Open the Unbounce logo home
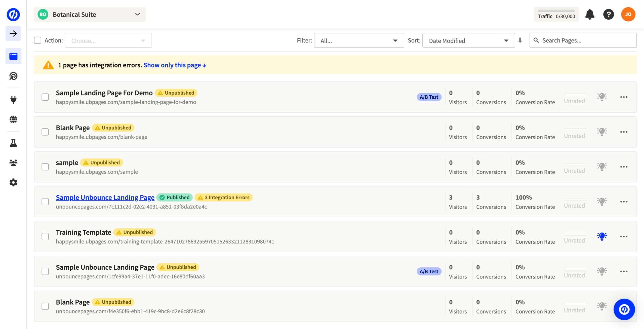 pos(13,14)
